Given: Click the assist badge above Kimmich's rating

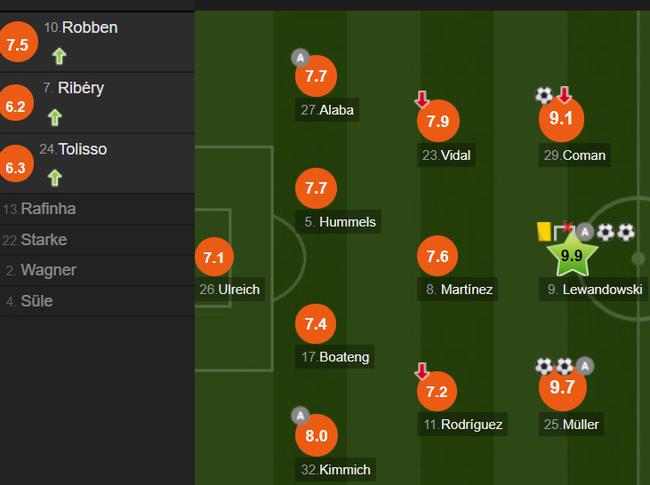Looking at the screenshot, I should 300,416.
